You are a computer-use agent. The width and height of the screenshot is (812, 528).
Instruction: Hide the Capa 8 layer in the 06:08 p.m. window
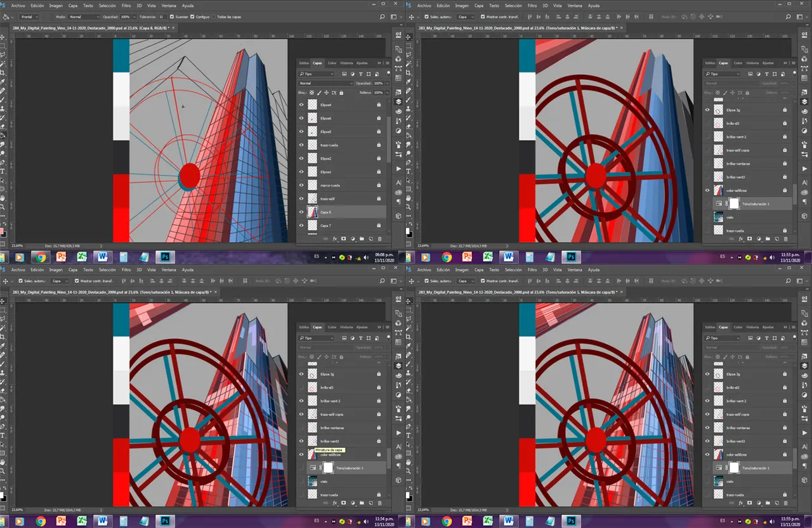click(301, 212)
